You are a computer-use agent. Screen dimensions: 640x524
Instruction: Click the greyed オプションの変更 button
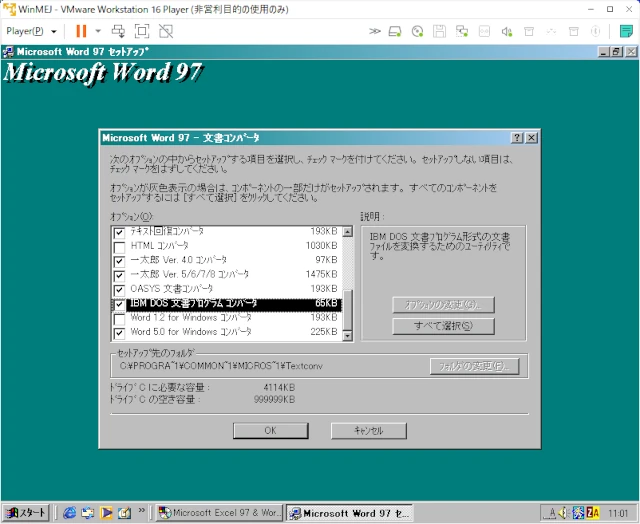pos(443,304)
